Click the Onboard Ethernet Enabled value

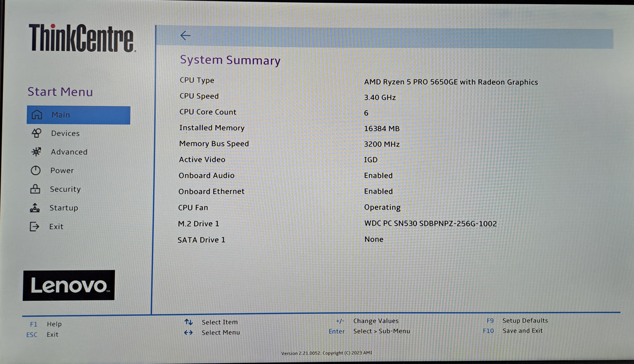click(x=379, y=192)
